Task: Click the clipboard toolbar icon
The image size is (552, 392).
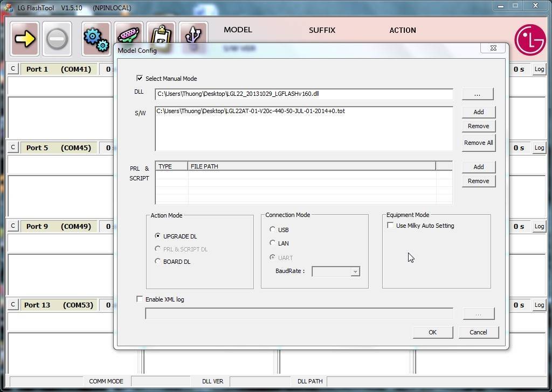Action: [x=161, y=33]
